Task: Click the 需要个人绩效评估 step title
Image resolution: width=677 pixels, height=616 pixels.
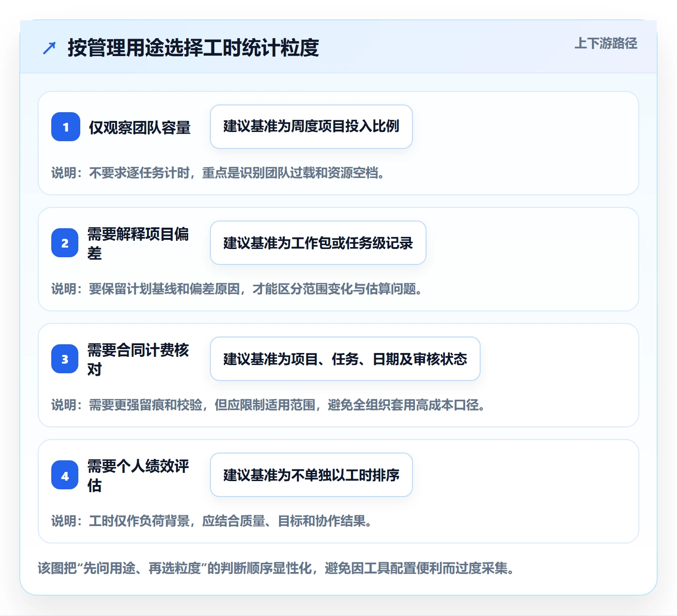Action: (138, 475)
